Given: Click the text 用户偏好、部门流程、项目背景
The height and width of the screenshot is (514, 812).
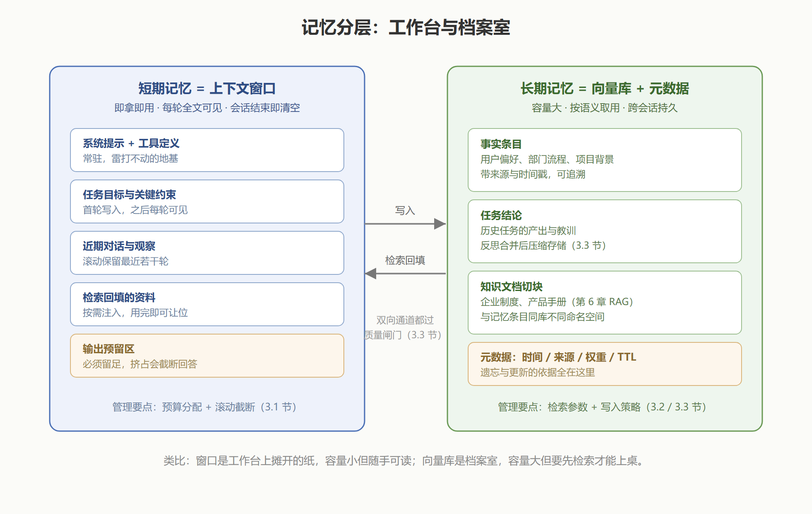Looking at the screenshot, I should [x=547, y=159].
